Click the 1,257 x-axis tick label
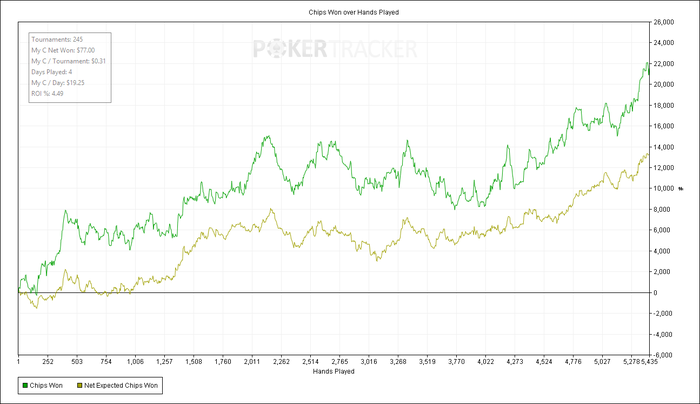Image resolution: width=700 pixels, height=404 pixels. tap(165, 362)
